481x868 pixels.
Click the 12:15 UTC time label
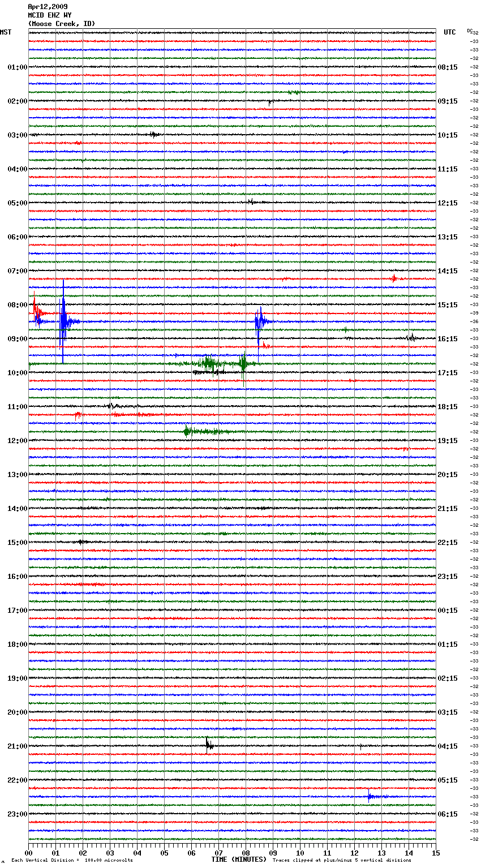[x=448, y=203]
